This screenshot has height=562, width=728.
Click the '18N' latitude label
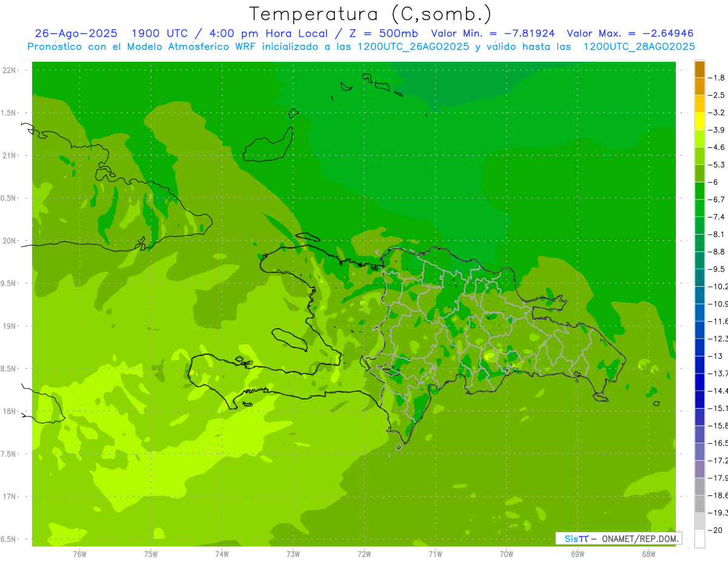[x=9, y=412]
